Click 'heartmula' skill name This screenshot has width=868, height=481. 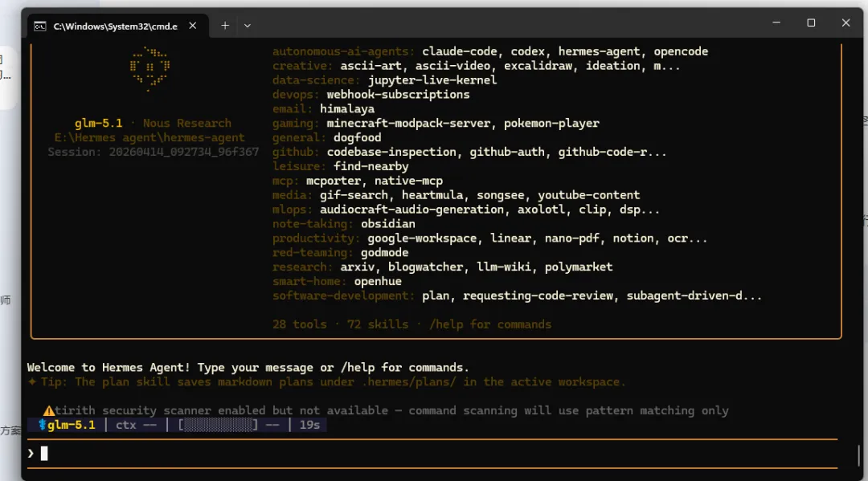[432, 195]
